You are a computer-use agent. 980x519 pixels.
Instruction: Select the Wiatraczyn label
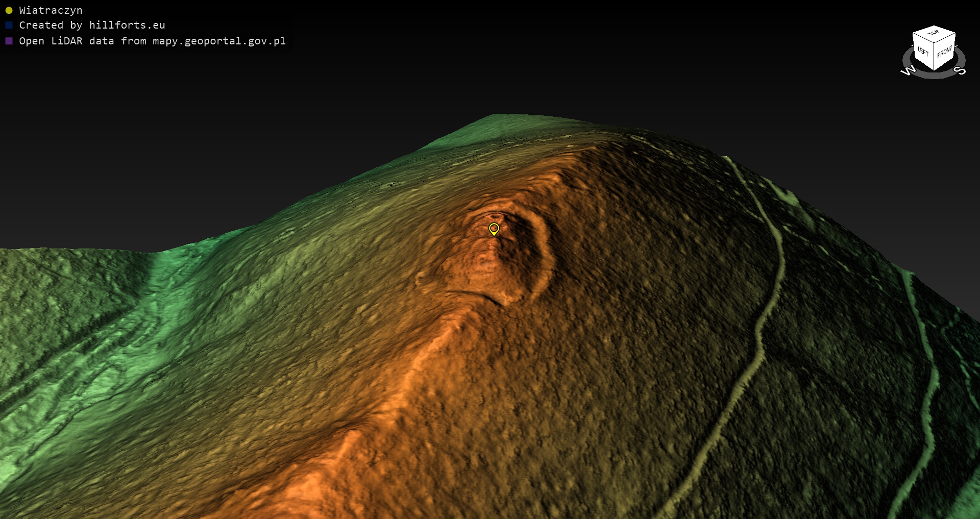pyautogui.click(x=51, y=10)
